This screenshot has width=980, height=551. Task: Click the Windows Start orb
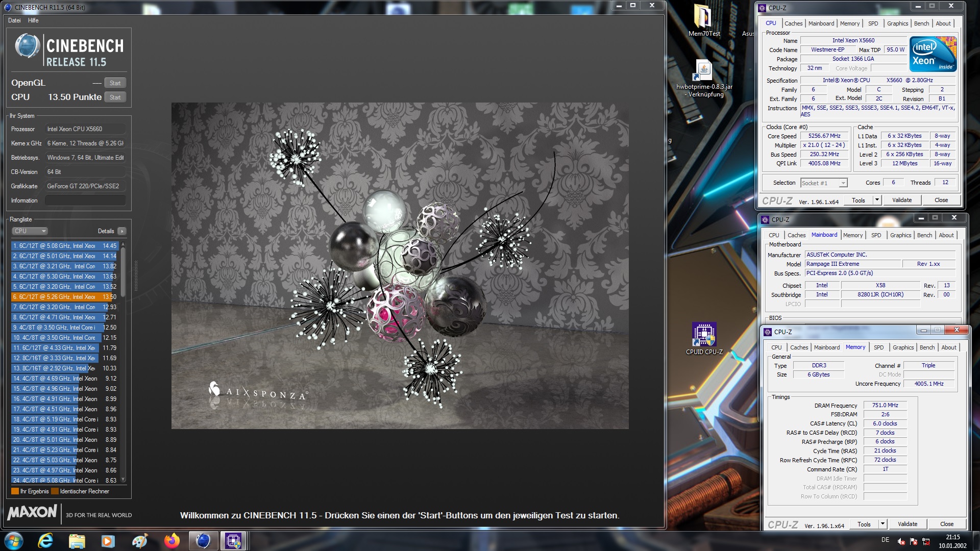[x=13, y=541]
